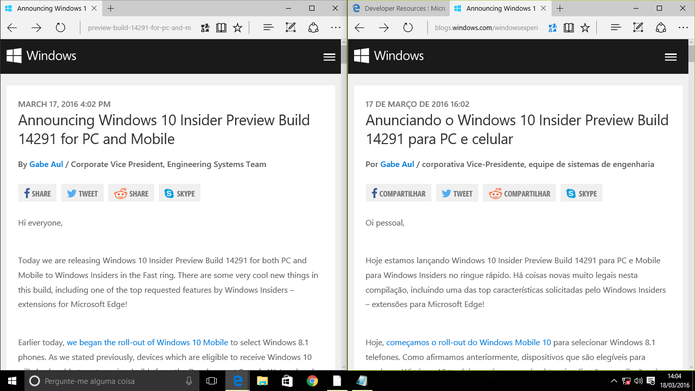Show hidden system tray icons
This screenshot has height=391, width=695.
[614, 381]
